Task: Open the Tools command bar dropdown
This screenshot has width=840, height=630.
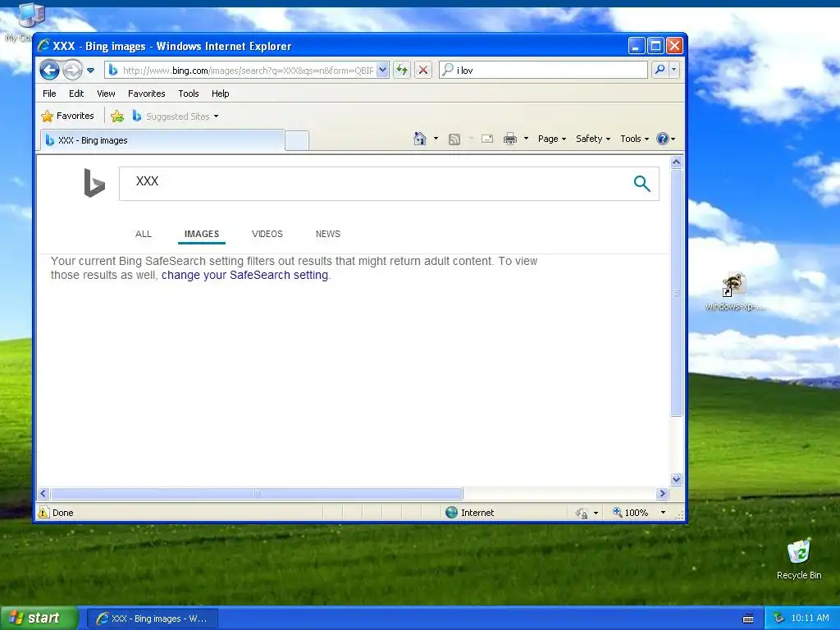Action: pyautogui.click(x=634, y=139)
